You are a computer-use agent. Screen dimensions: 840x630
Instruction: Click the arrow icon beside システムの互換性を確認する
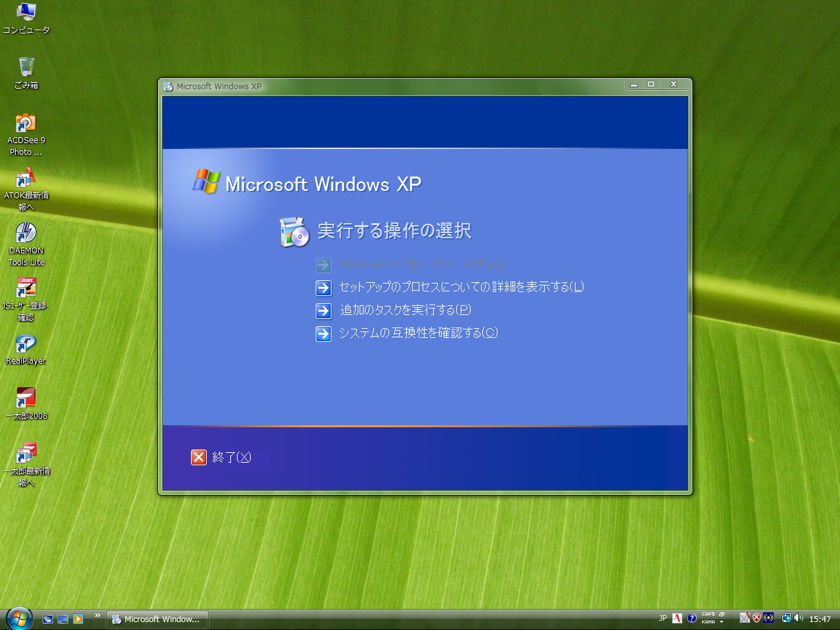click(x=324, y=333)
